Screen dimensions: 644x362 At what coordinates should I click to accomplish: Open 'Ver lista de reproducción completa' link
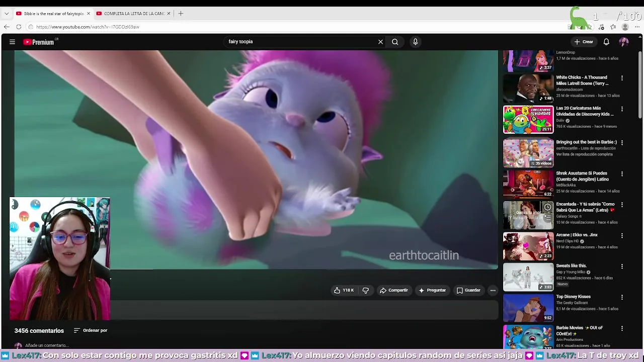point(584,154)
